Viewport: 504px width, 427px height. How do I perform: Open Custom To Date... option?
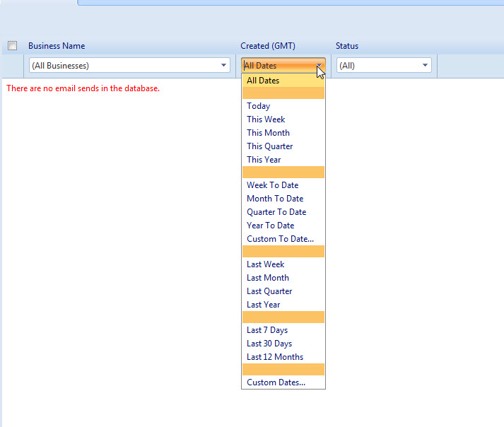280,239
